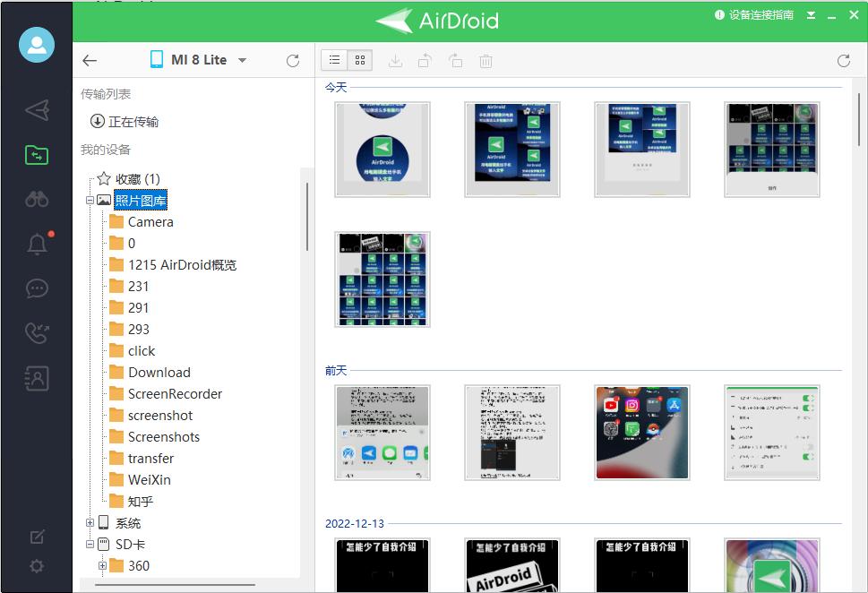Select the Camera folder
The image size is (868, 593).
coord(150,222)
